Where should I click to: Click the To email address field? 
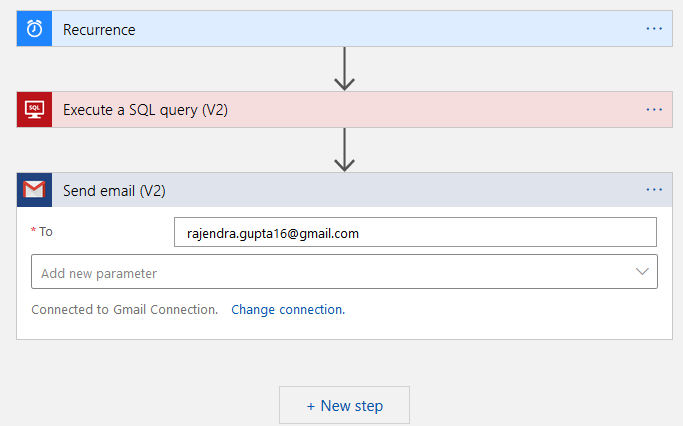tap(415, 233)
